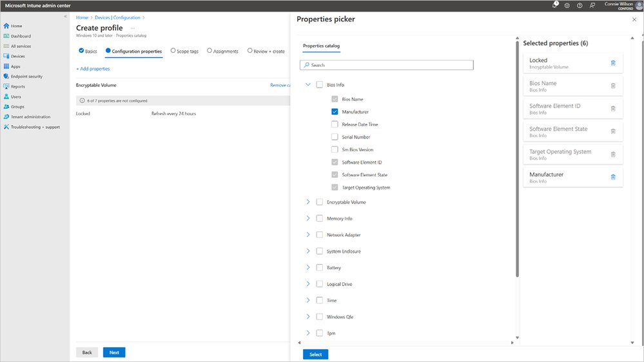Screen dimensions: 644x362
Task: Check the Battery checkbox
Action: click(x=320, y=267)
